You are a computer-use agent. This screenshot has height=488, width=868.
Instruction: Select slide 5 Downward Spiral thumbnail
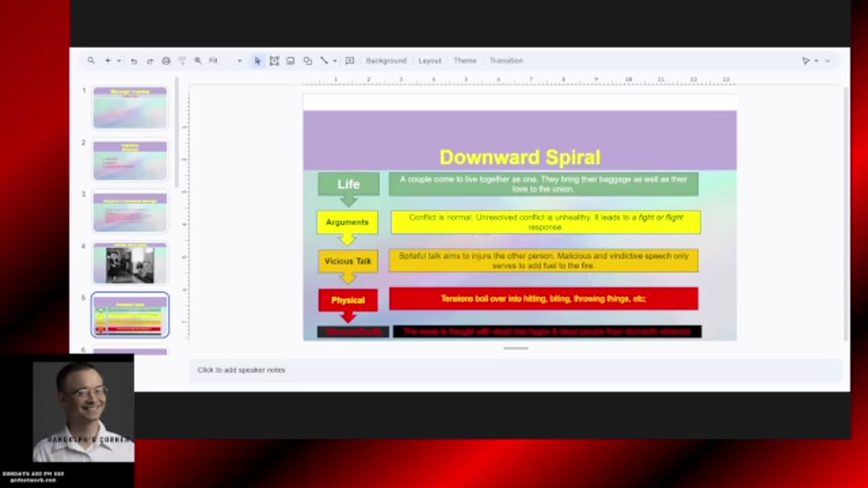tap(130, 315)
